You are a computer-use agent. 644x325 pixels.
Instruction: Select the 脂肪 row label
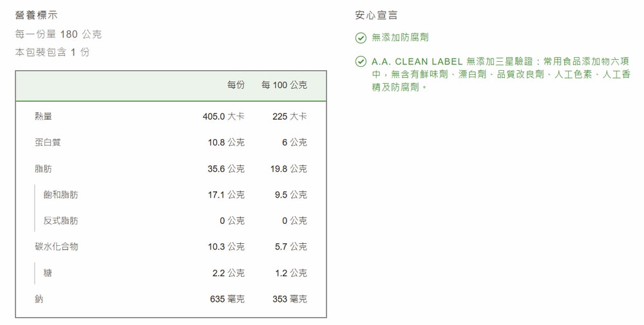coord(44,169)
